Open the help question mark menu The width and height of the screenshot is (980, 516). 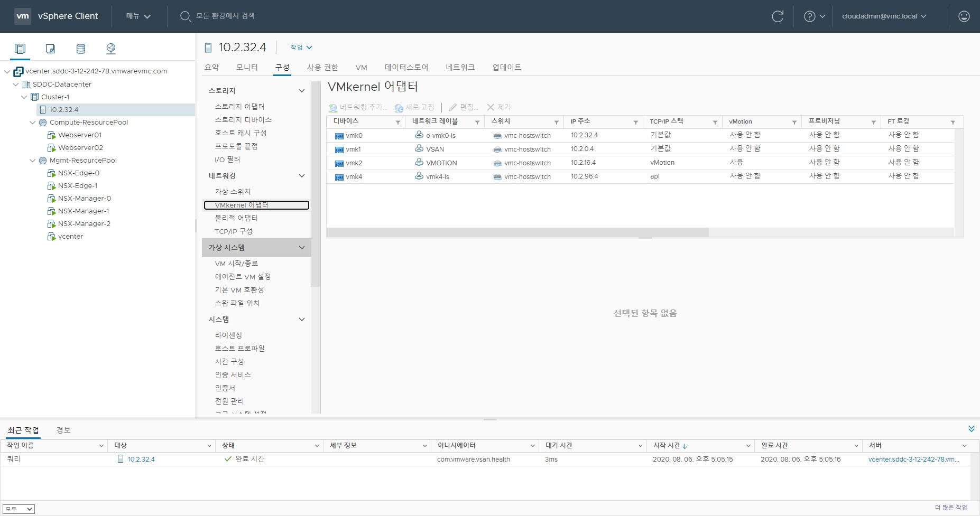pos(814,16)
